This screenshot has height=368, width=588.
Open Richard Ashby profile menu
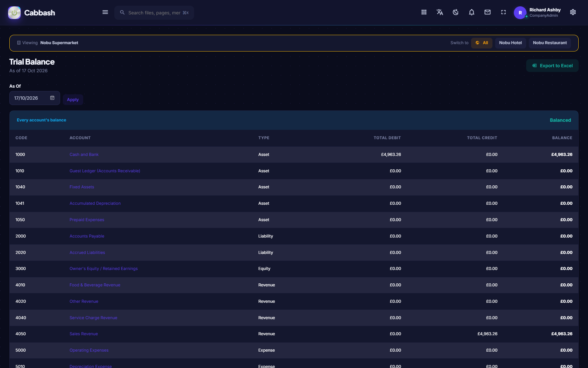tap(537, 13)
